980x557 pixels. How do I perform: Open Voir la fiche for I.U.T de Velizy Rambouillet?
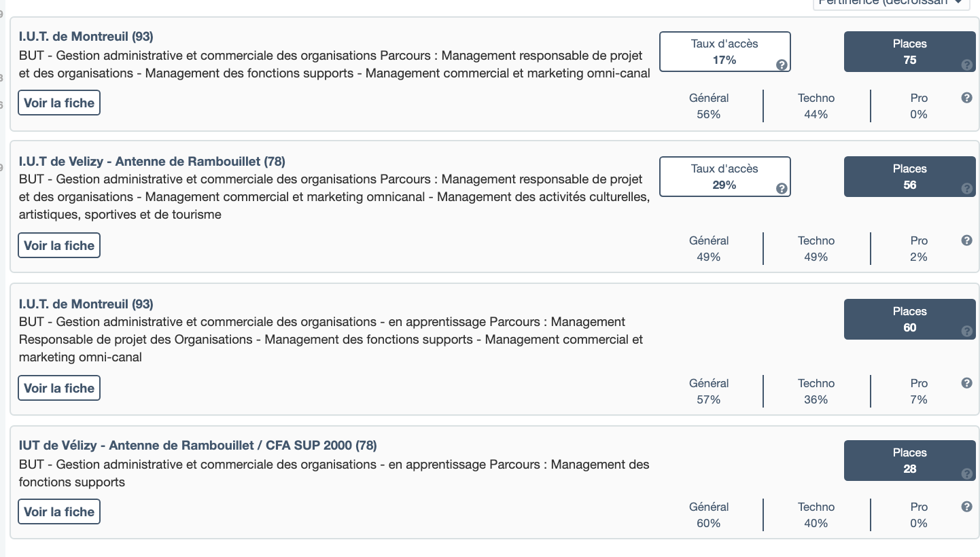pos(59,246)
